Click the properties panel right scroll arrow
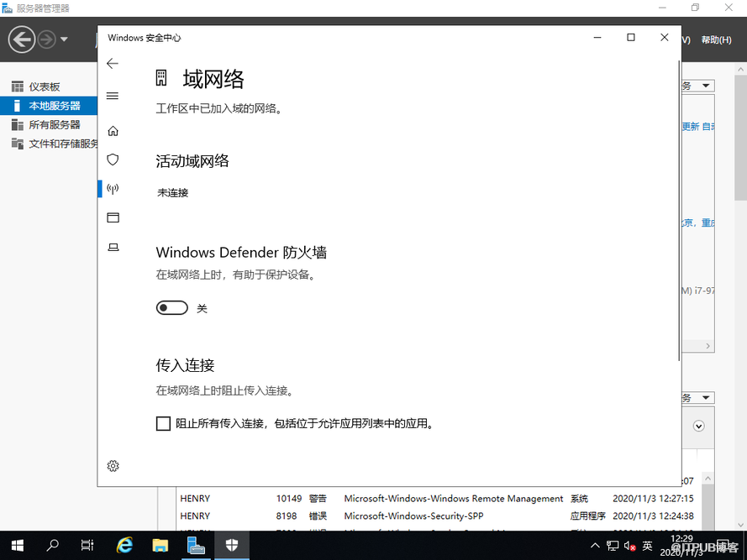747x560 pixels. [708, 346]
